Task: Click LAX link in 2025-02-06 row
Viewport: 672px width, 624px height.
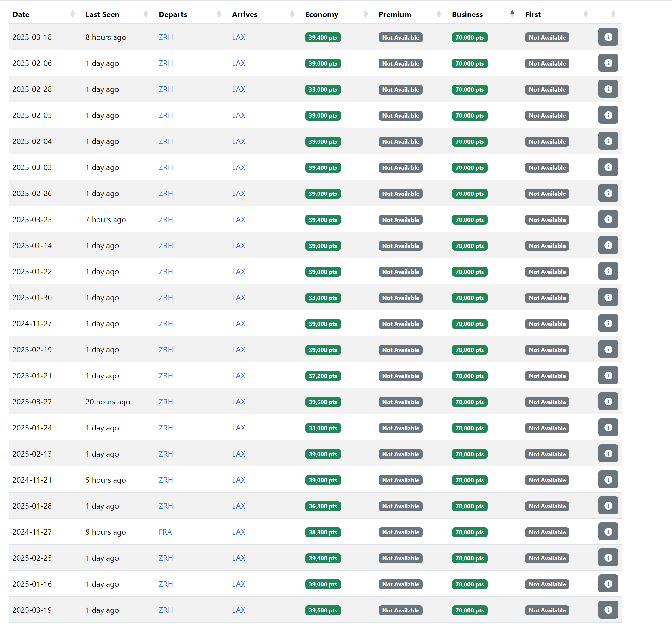Action: pyautogui.click(x=238, y=63)
